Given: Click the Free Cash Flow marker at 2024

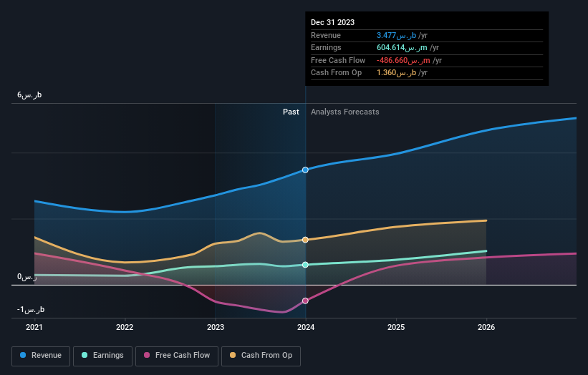Looking at the screenshot, I should point(305,301).
